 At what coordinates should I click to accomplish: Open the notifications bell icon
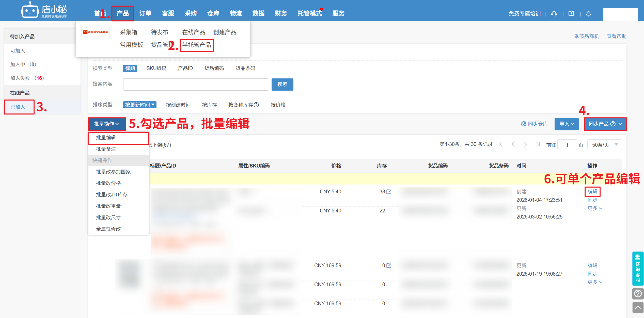(588, 14)
